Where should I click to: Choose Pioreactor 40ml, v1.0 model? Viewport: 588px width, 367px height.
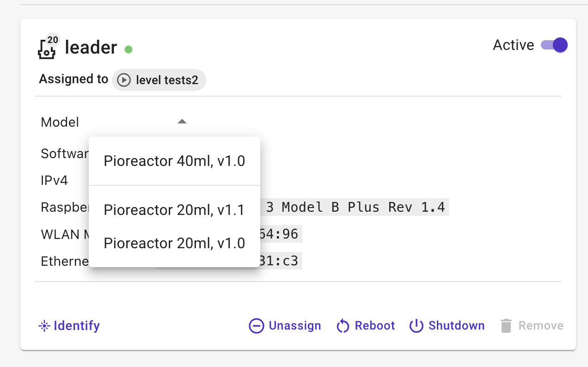pyautogui.click(x=174, y=161)
